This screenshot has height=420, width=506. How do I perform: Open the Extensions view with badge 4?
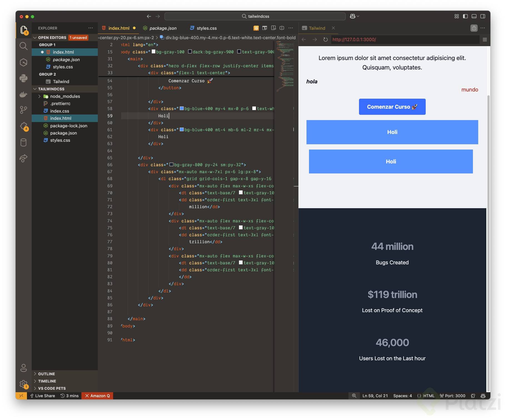pyautogui.click(x=24, y=126)
